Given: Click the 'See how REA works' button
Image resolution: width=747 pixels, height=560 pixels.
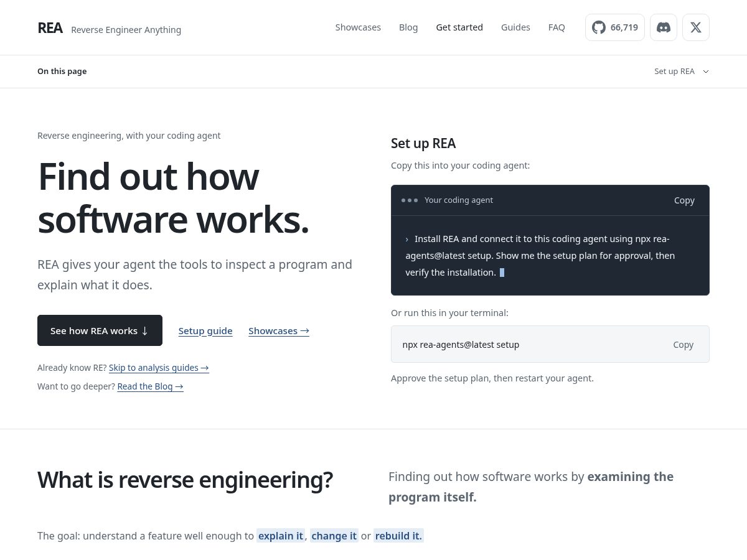Looking at the screenshot, I should pyautogui.click(x=100, y=330).
